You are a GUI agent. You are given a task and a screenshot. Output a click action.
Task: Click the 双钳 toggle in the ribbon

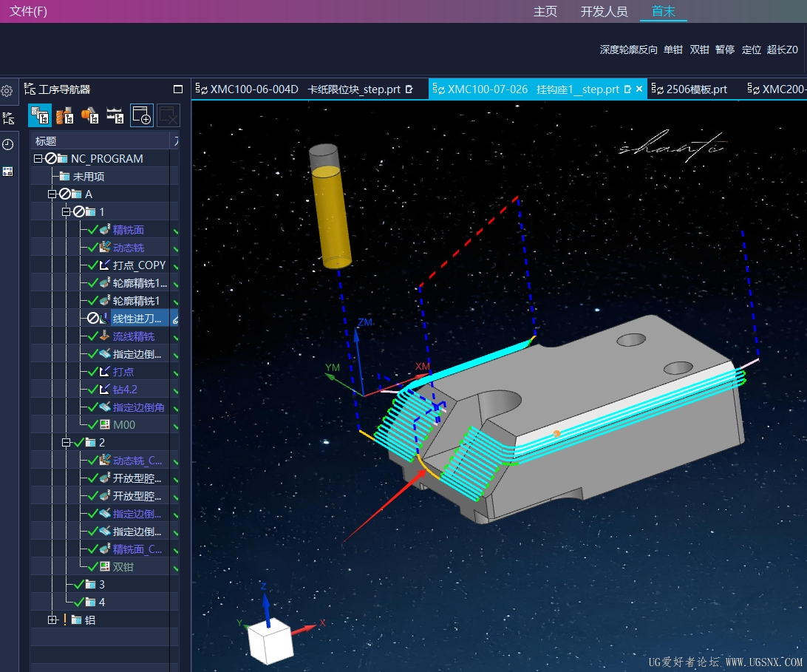pyautogui.click(x=699, y=50)
